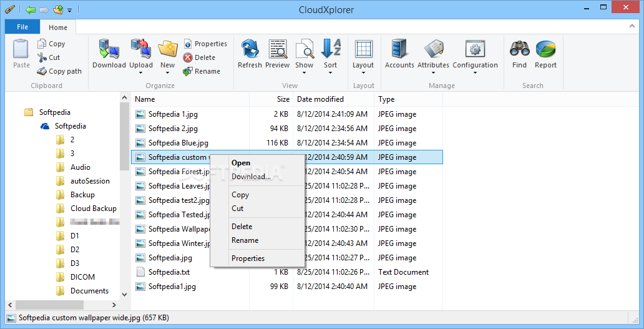Expand the Sort dropdown arrow
Viewport: 644px width, 329px height.
(331, 73)
